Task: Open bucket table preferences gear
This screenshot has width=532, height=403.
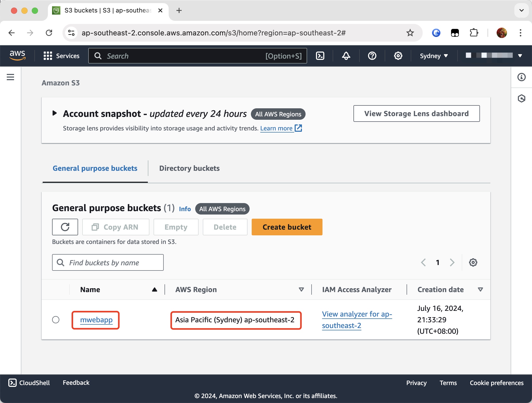Action: point(473,262)
